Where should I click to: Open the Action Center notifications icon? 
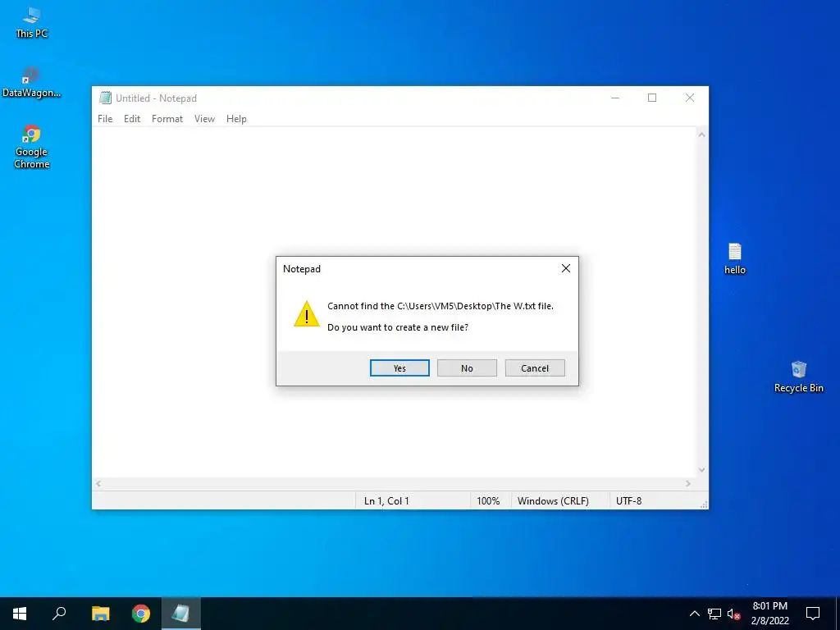(813, 614)
